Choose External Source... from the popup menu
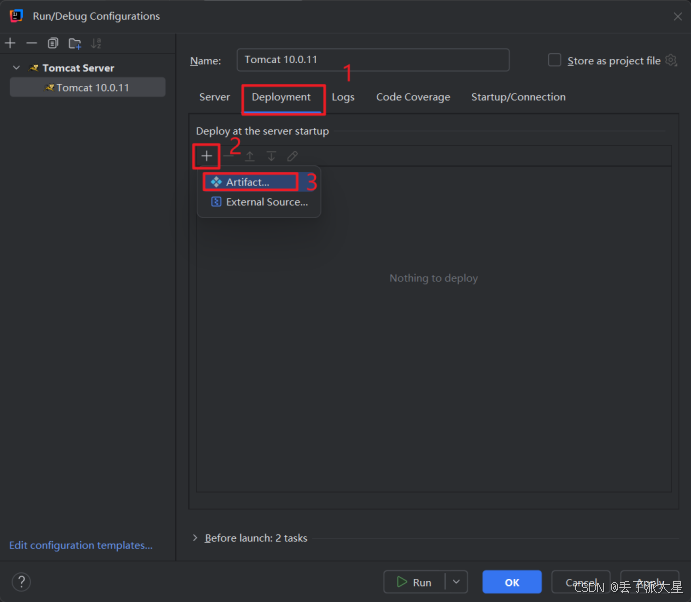The width and height of the screenshot is (692, 602). [259, 202]
